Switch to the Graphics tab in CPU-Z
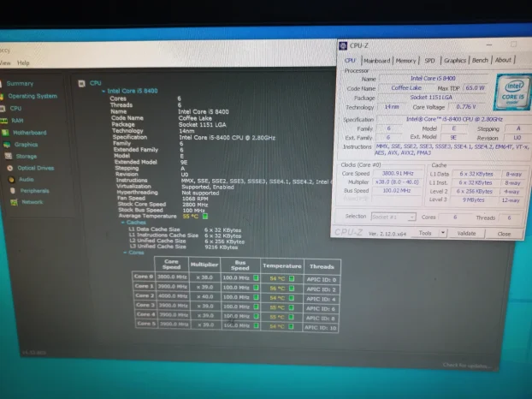The height and width of the screenshot is (399, 532). (x=455, y=61)
